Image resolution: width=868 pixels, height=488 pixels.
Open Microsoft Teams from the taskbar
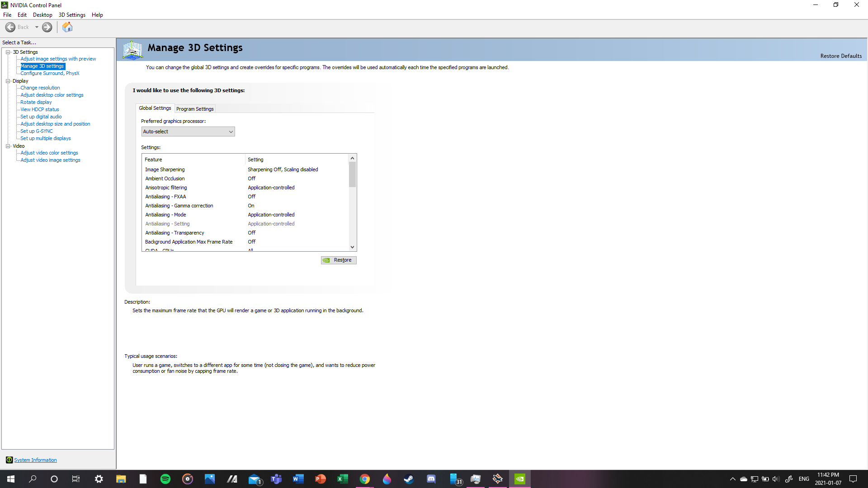point(276,479)
